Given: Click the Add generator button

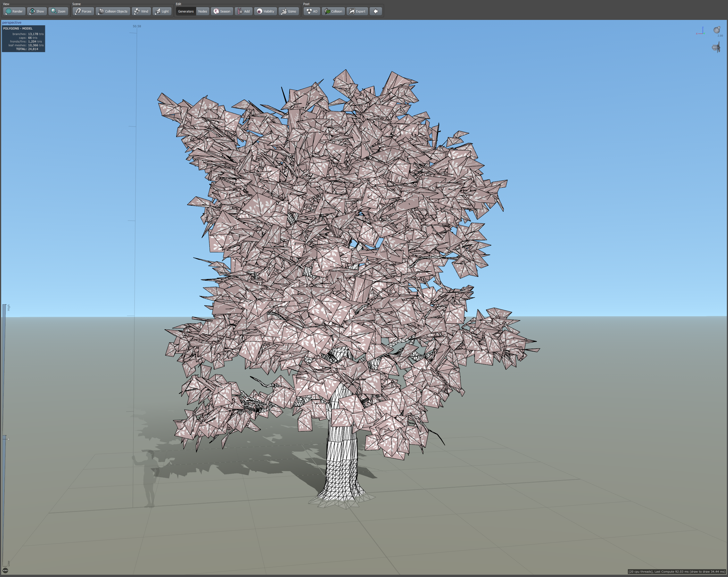Looking at the screenshot, I should (x=244, y=11).
